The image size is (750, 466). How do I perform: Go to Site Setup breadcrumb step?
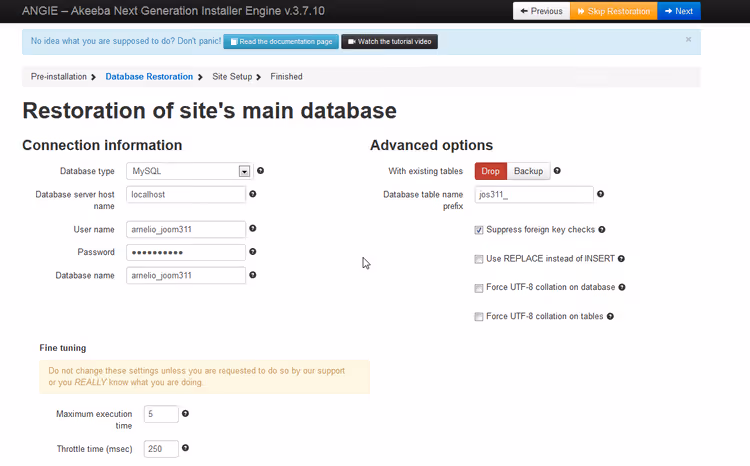232,77
